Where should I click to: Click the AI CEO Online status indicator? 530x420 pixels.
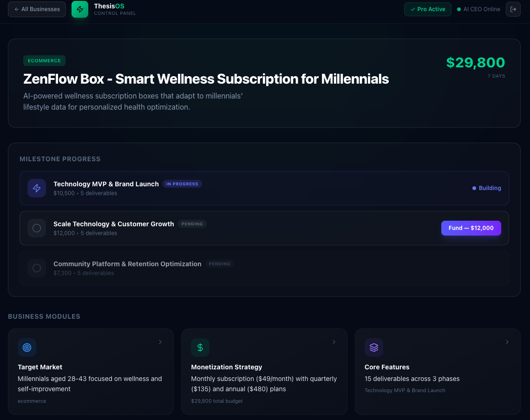tap(478, 9)
